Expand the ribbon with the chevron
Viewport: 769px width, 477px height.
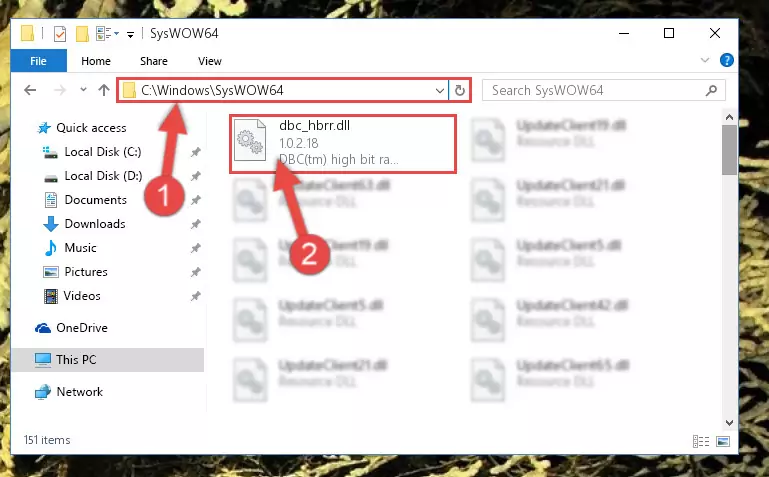705,60
